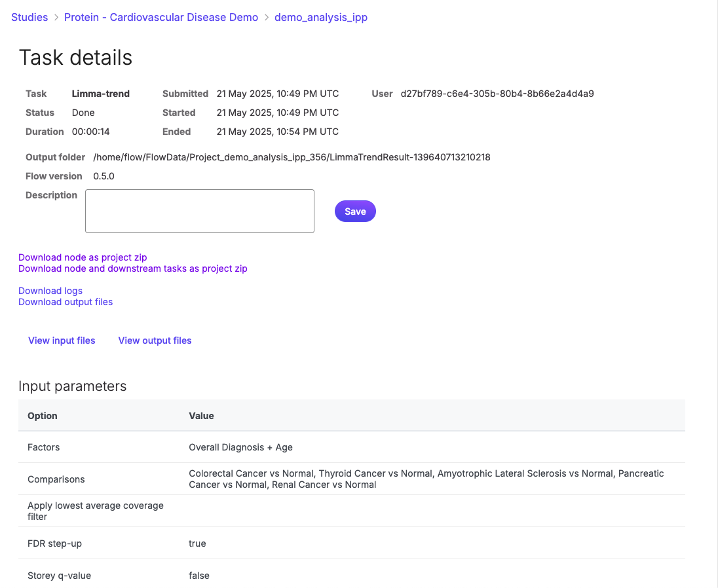718x588 pixels.
Task: Select the FDR step-up row label
Action: (54, 543)
